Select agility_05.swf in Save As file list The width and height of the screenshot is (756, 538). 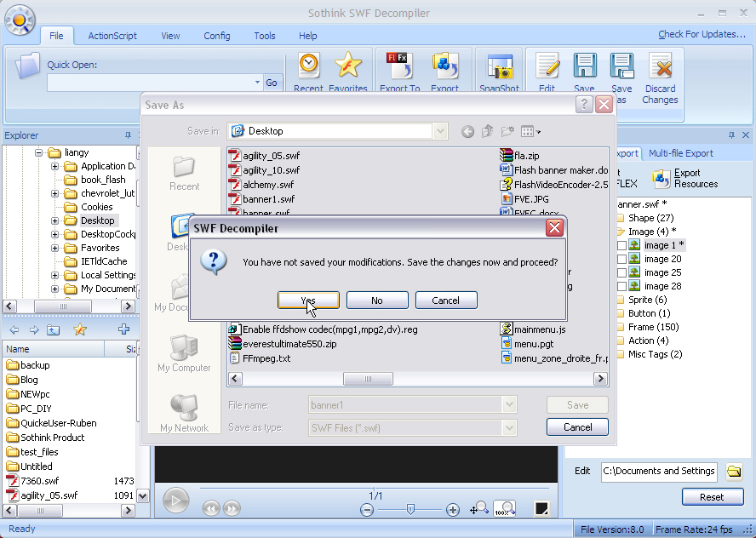264,156
